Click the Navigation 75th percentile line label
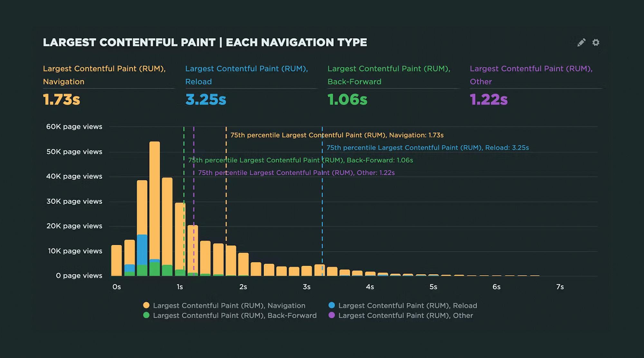The width and height of the screenshot is (644, 358). [x=337, y=135]
